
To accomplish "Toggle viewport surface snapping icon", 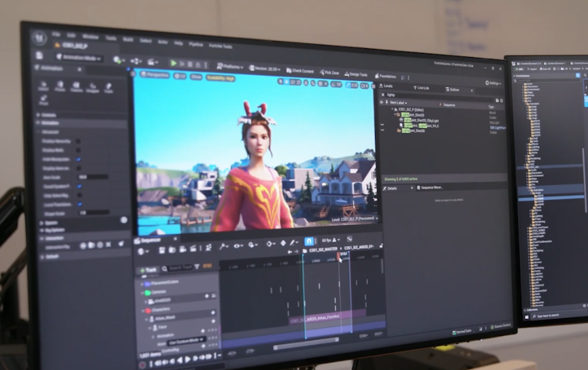I will (313, 83).
